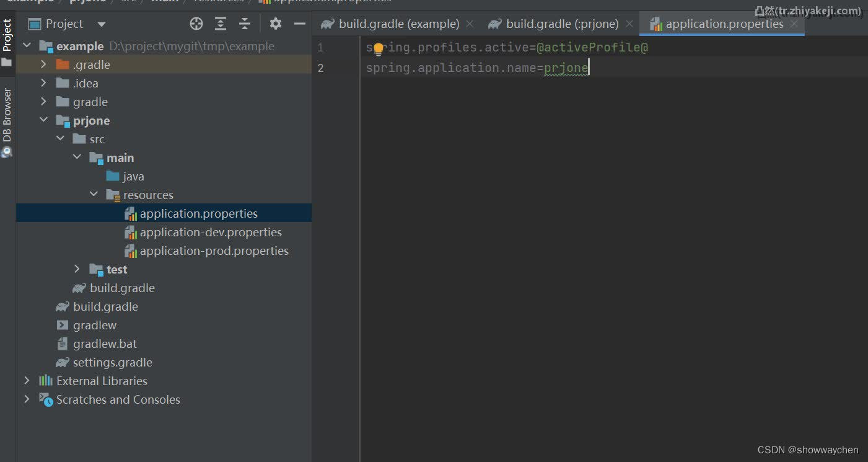
Task: Hide the Project panel with minus icon
Action: click(x=300, y=24)
